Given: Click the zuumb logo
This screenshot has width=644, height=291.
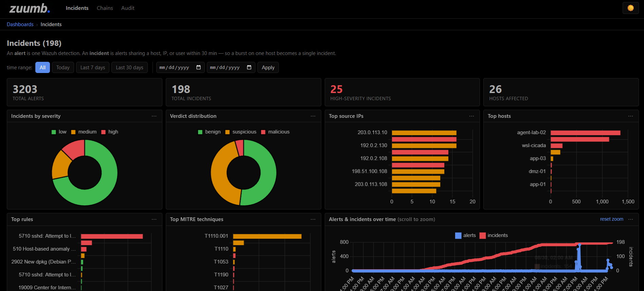Looking at the screenshot, I should 30,8.
